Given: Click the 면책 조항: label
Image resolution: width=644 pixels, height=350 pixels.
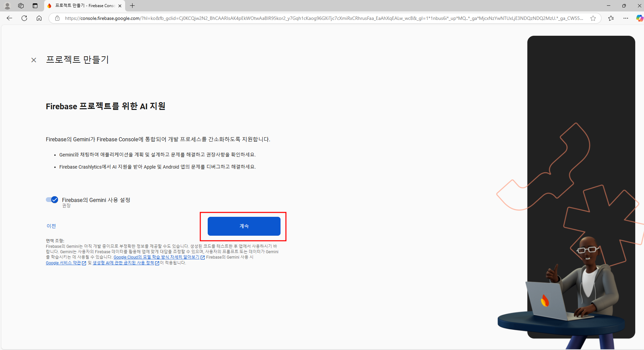Looking at the screenshot, I should [x=55, y=241].
